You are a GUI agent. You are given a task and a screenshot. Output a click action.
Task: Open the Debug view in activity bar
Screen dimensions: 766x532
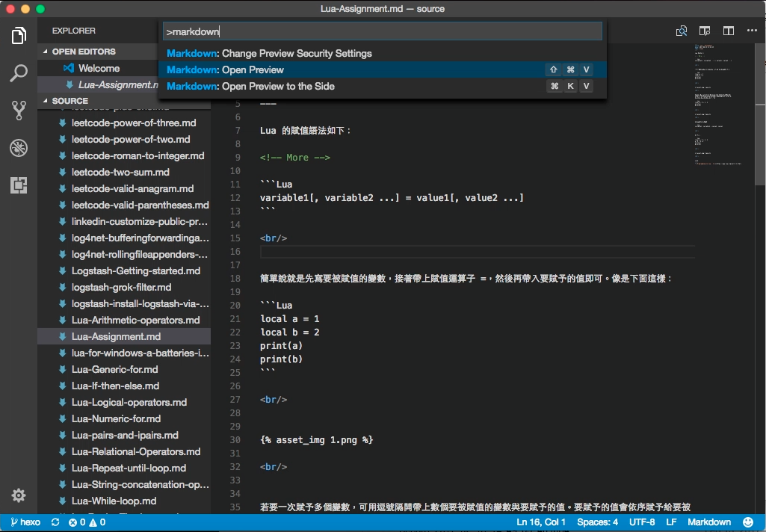pos(19,147)
